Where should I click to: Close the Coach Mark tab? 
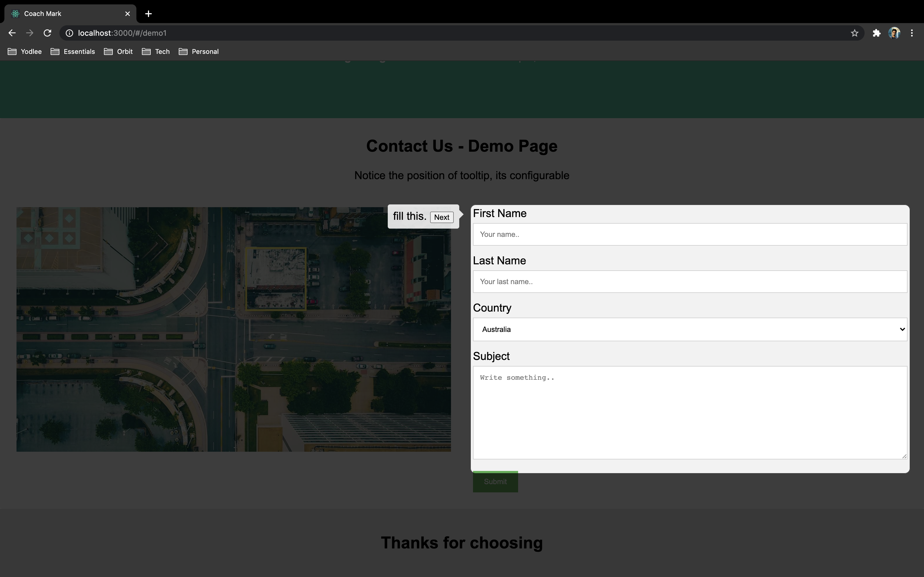pyautogui.click(x=128, y=14)
